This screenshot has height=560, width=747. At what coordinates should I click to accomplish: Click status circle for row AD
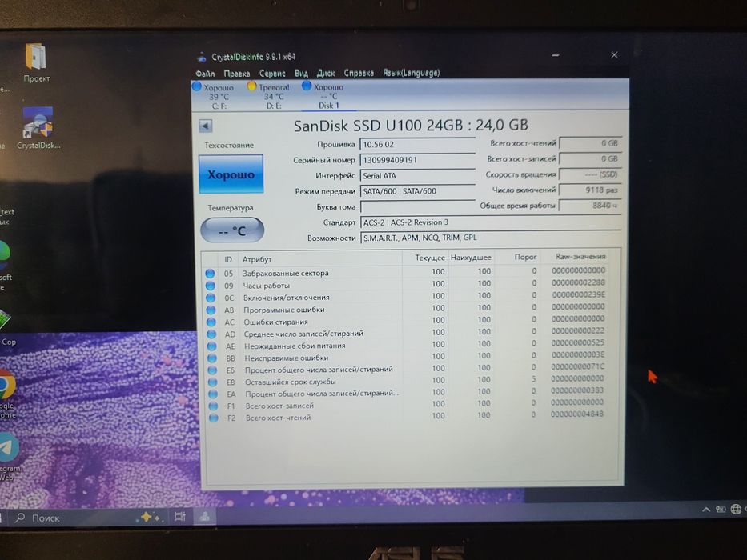click(x=211, y=334)
